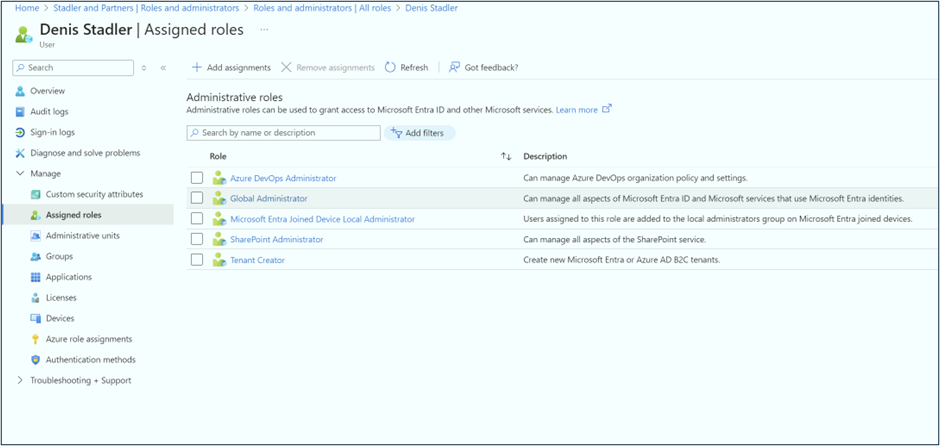The image size is (940, 446).
Task: Click the Custom security attributes icon
Action: tap(35, 194)
